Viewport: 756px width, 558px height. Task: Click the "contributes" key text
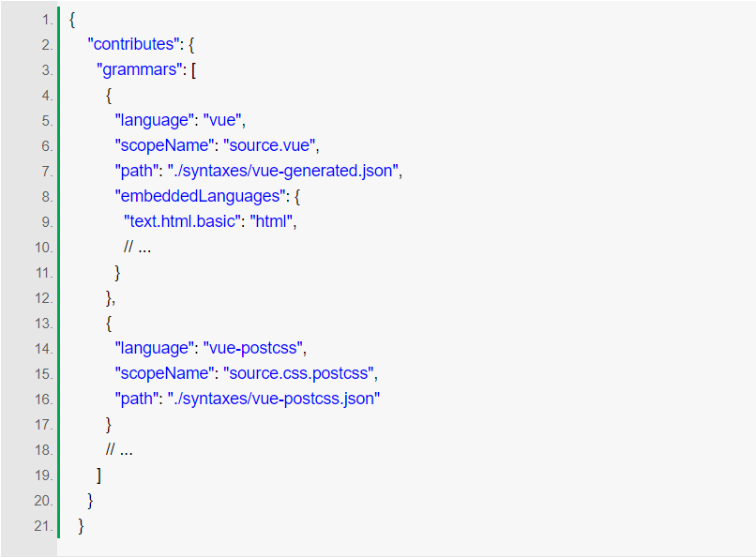tap(133, 44)
